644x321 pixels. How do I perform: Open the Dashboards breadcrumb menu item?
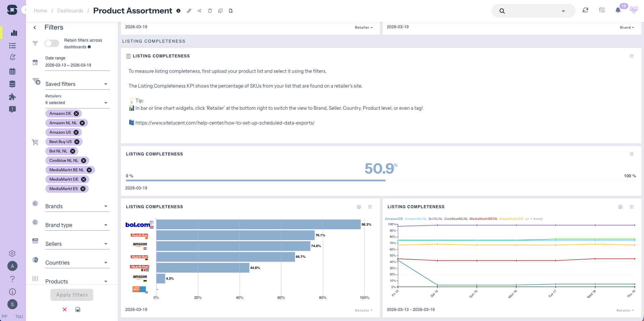point(70,10)
